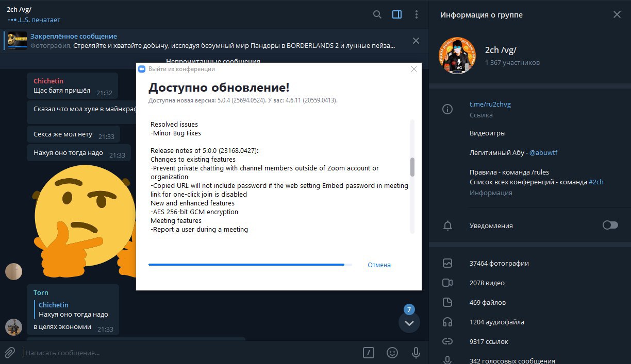Viewport: 631px width, 364px height.
Task: Click the 2ch /vg/ chat header title
Action: [20, 9]
